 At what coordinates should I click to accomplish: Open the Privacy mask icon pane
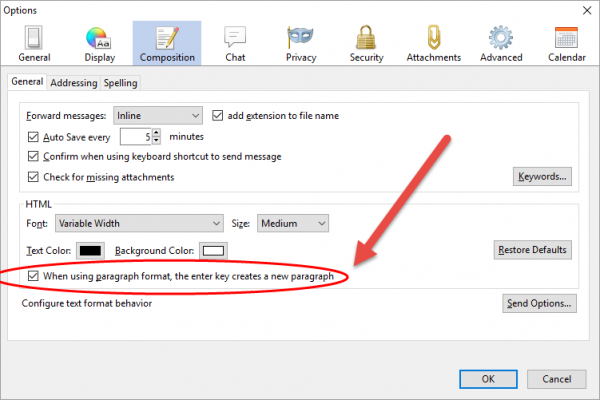pyautogui.click(x=301, y=44)
